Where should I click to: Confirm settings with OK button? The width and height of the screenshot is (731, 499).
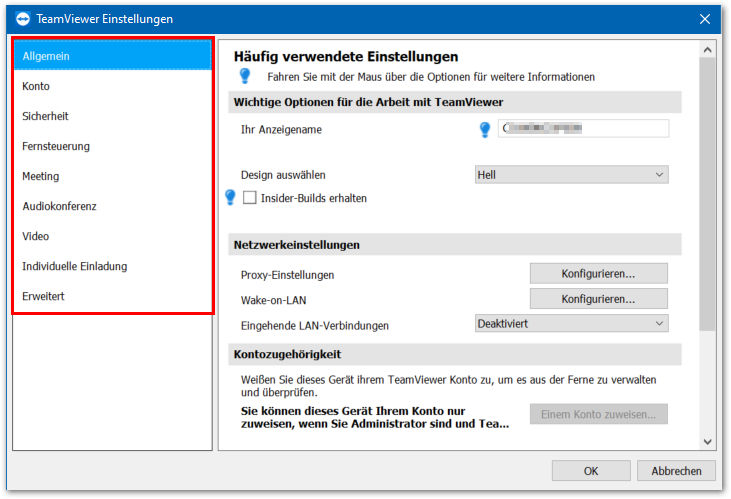[591, 471]
